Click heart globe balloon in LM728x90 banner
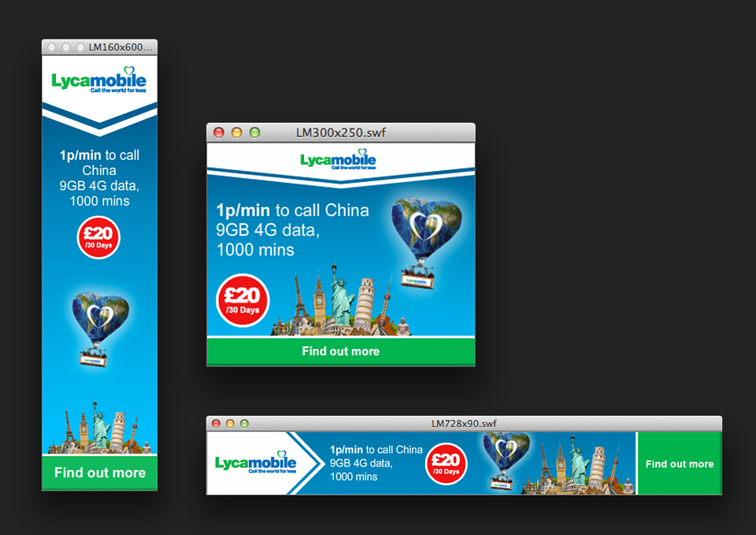The height and width of the screenshot is (535, 756). click(506, 460)
